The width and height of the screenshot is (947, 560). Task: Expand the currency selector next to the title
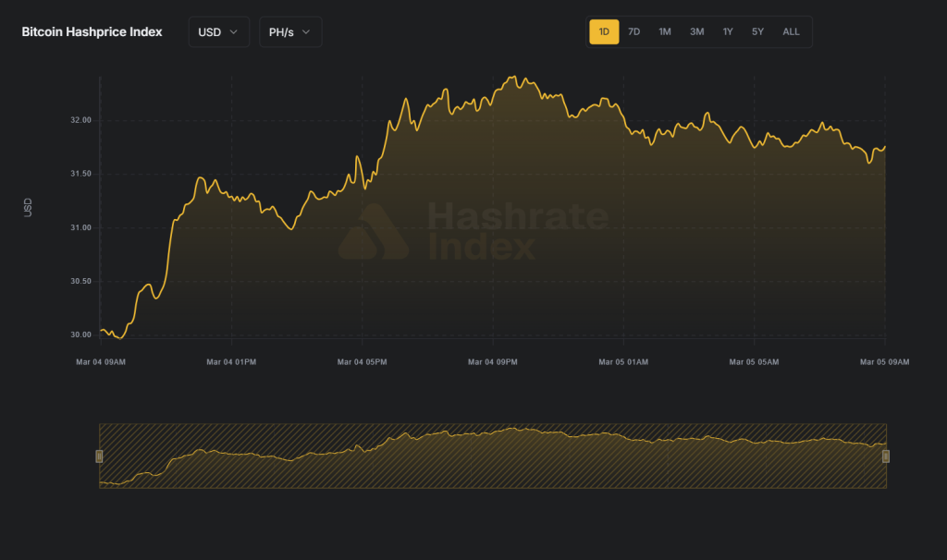tap(218, 31)
